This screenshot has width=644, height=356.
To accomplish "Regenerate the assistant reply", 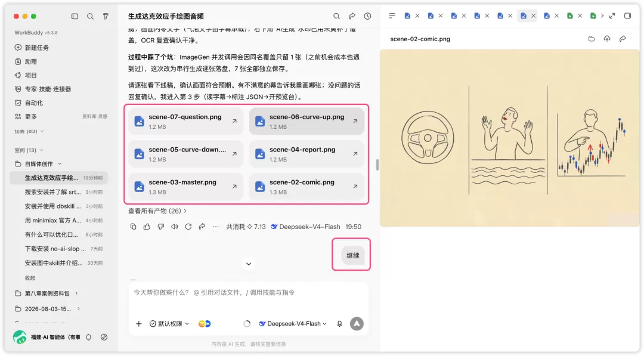I will pyautogui.click(x=188, y=227).
